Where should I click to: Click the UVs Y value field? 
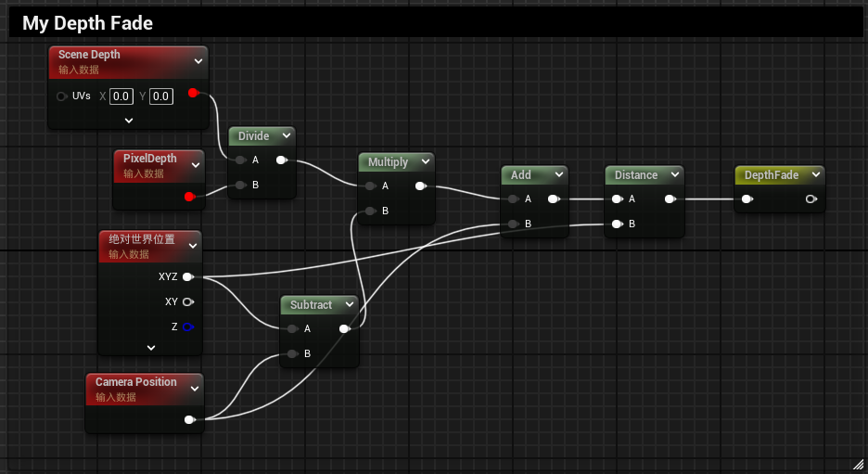tap(161, 96)
